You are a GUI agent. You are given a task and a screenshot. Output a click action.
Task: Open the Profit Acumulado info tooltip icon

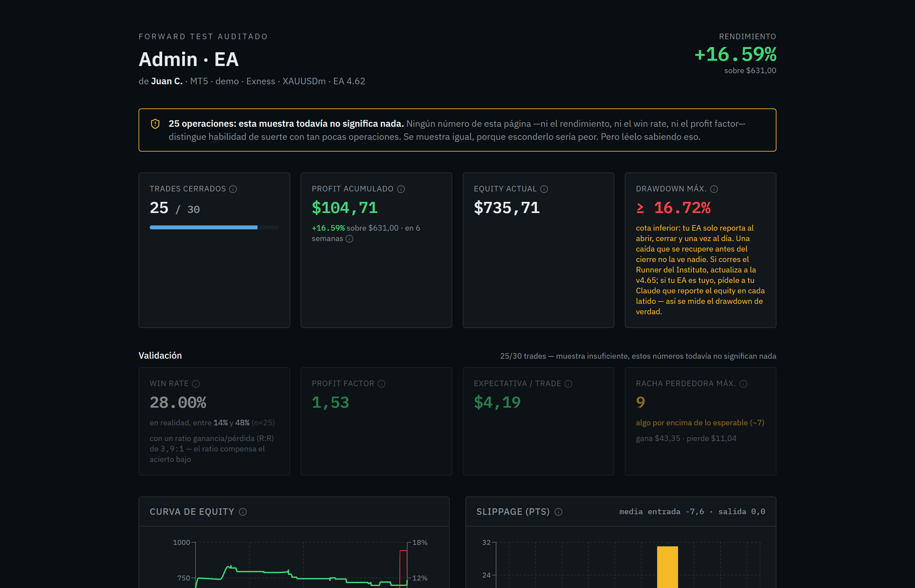click(x=401, y=189)
